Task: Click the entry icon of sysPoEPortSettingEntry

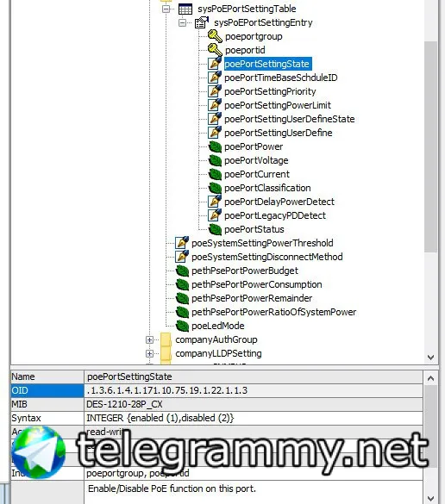Action: (x=202, y=22)
